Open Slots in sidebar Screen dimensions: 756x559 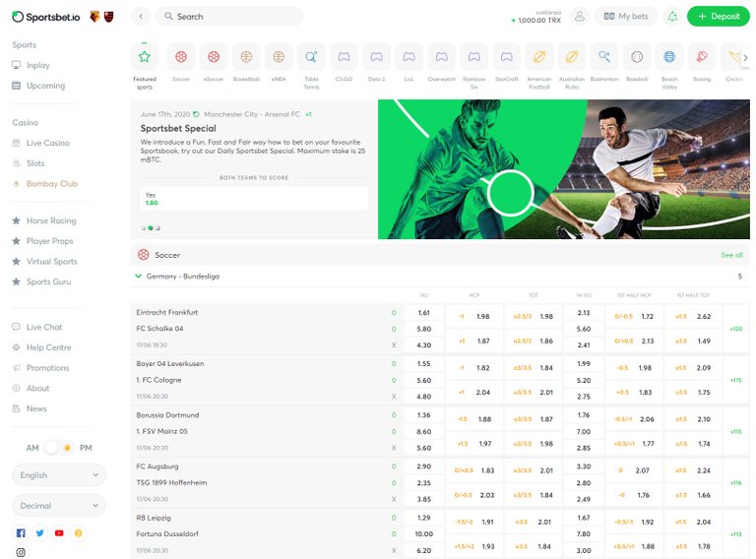29,163
